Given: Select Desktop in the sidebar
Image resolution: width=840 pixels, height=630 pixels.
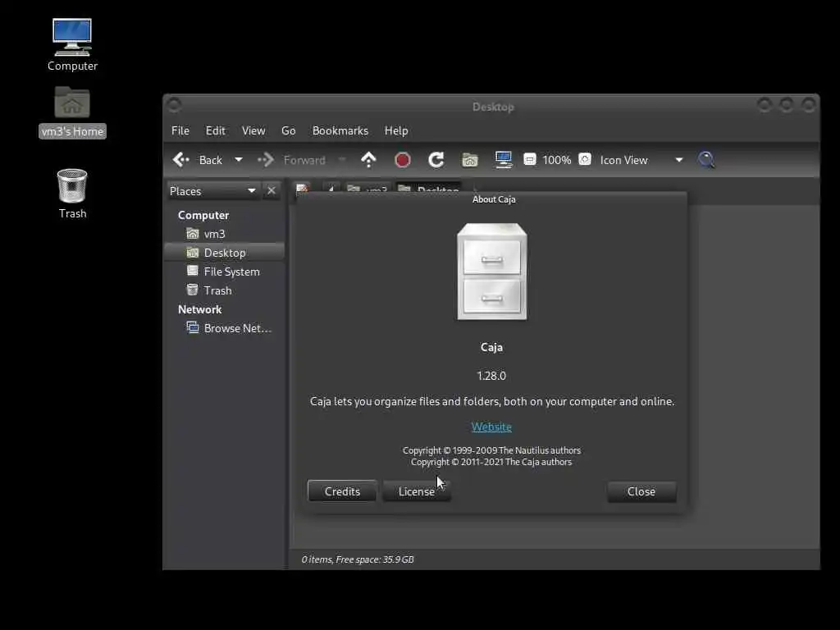Looking at the screenshot, I should point(225,253).
